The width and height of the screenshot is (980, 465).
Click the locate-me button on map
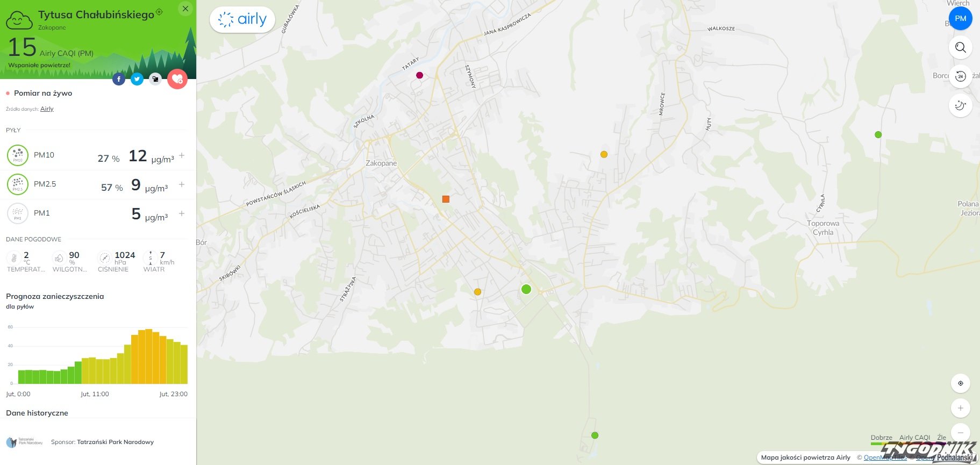[960, 383]
